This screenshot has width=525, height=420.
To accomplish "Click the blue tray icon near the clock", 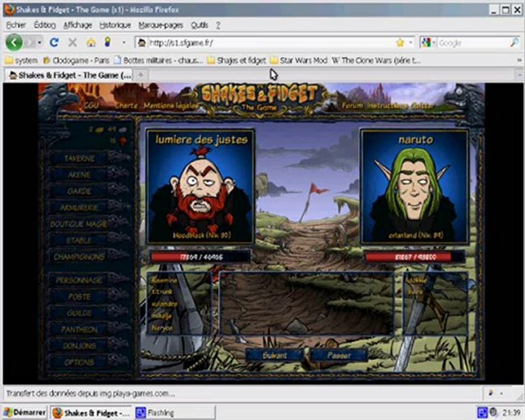I will (x=482, y=412).
